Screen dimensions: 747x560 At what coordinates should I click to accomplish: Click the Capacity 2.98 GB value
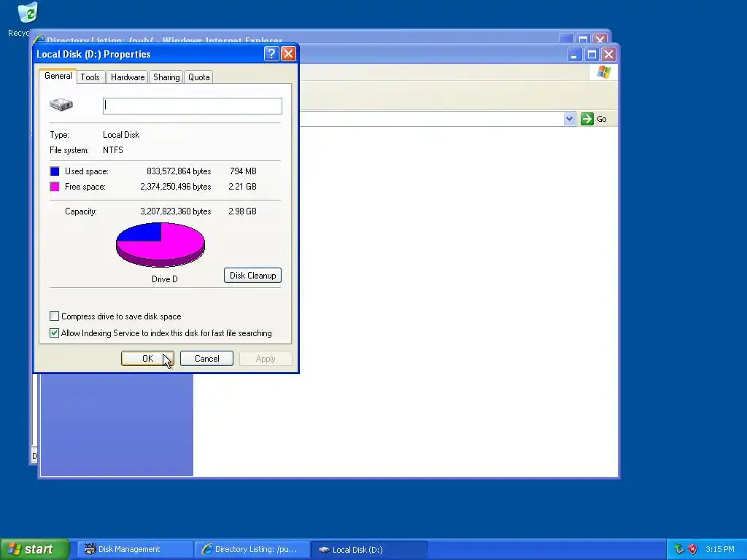pos(242,211)
